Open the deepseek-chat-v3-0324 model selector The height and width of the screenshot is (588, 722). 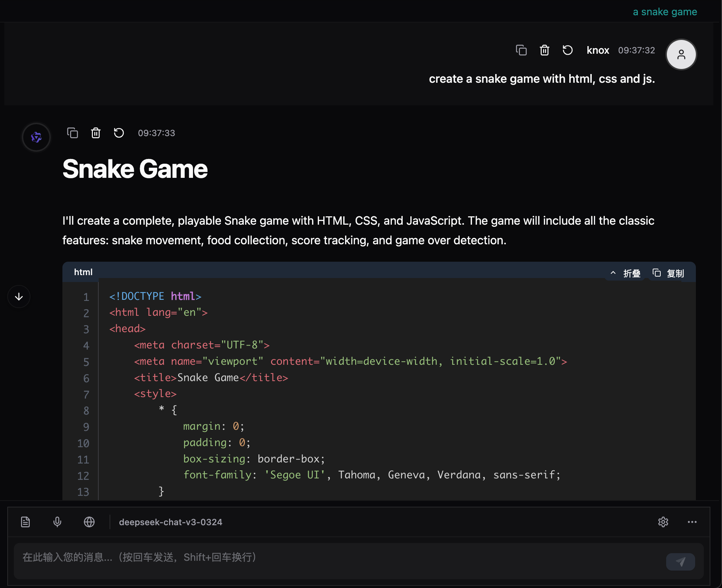(171, 522)
